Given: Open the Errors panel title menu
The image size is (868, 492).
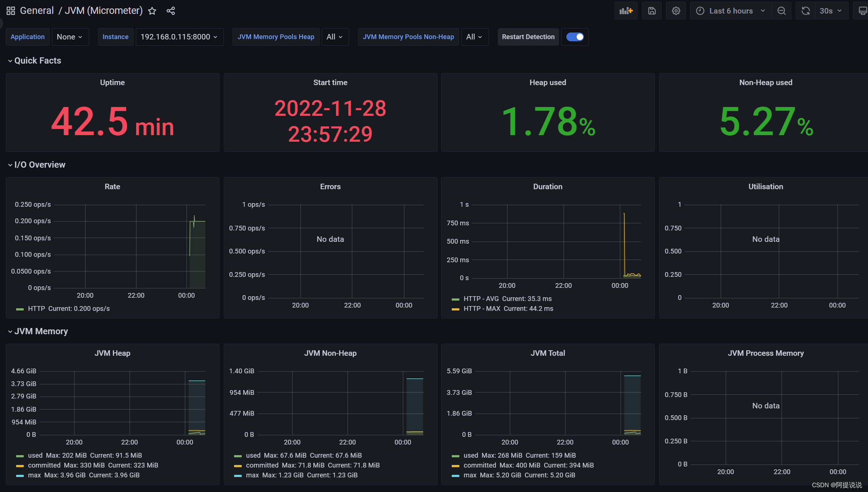Looking at the screenshot, I should tap(330, 187).
